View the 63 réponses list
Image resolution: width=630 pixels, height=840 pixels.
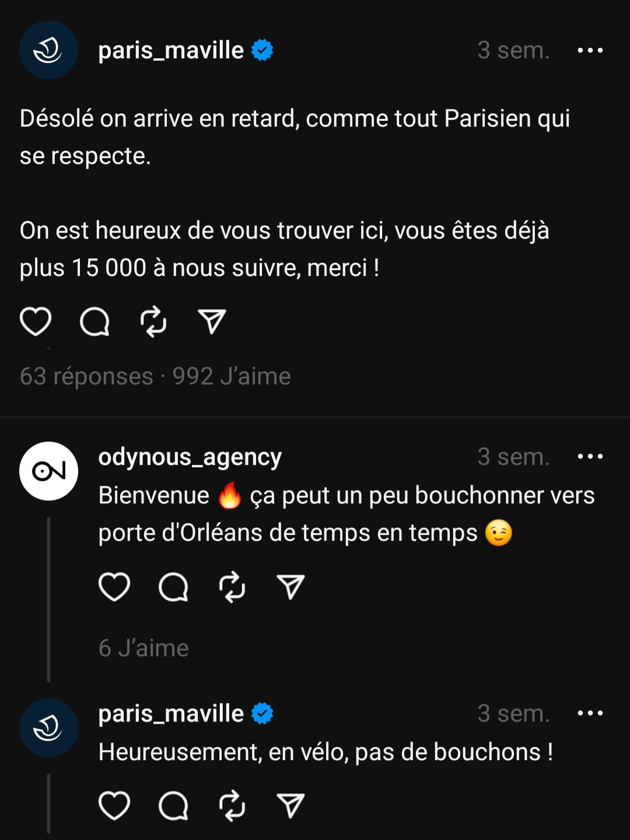point(86,376)
